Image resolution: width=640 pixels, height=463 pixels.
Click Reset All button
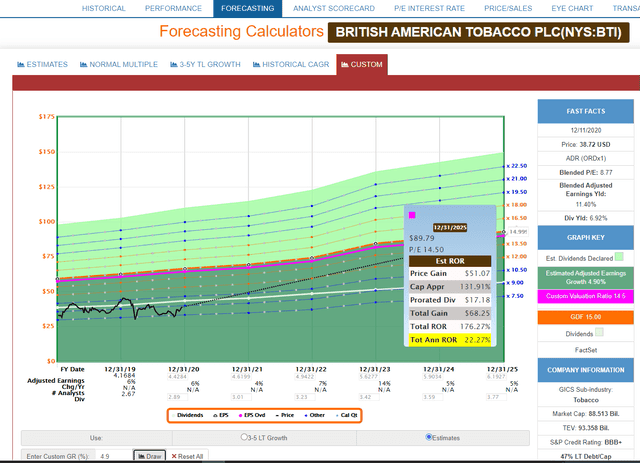pos(187,456)
